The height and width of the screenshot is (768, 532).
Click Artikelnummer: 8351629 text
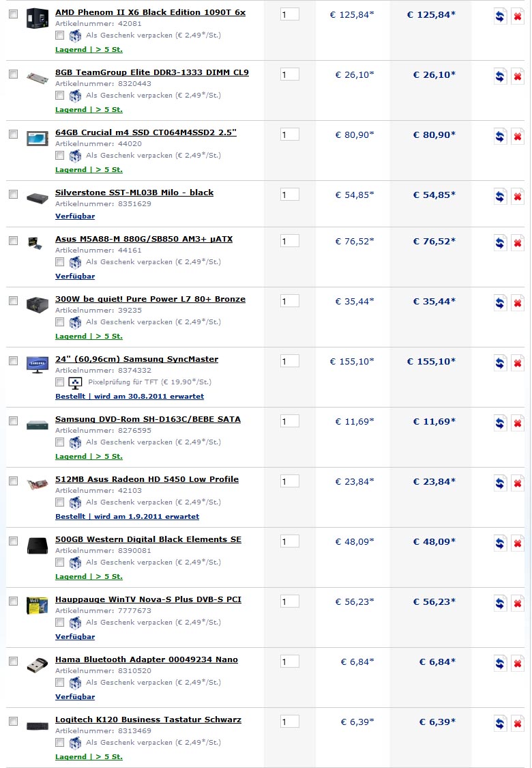coord(103,203)
